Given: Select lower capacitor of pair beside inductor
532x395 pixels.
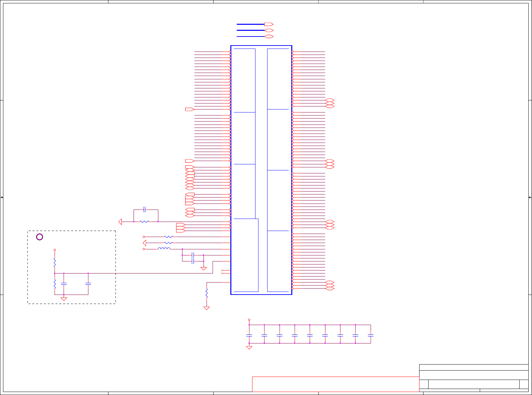Looking at the screenshot, I should point(193,261).
